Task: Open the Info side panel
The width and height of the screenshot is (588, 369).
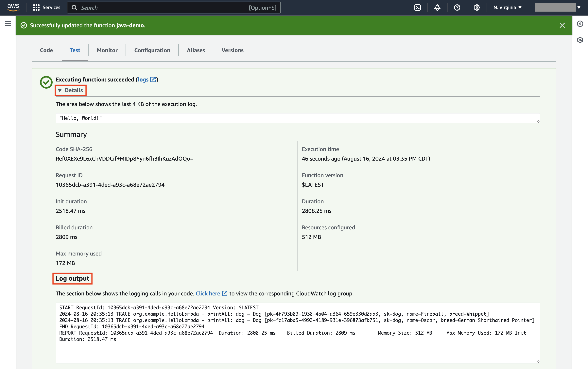Action: click(x=580, y=23)
